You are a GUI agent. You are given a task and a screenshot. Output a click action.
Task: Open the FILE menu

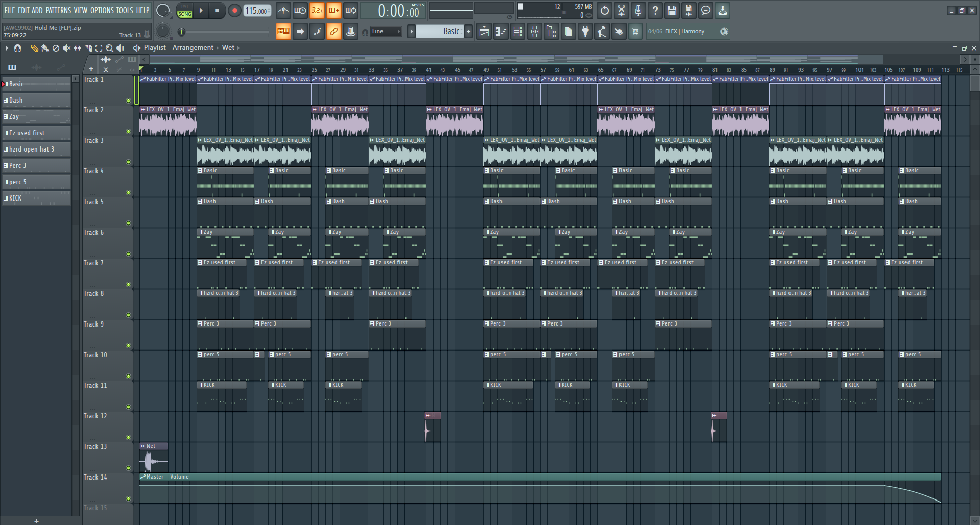click(x=10, y=10)
